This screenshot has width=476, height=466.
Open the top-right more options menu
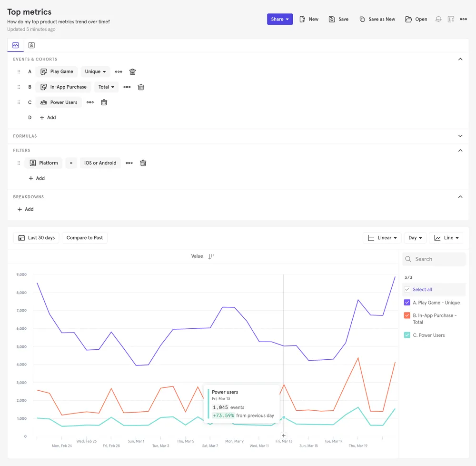(x=463, y=19)
